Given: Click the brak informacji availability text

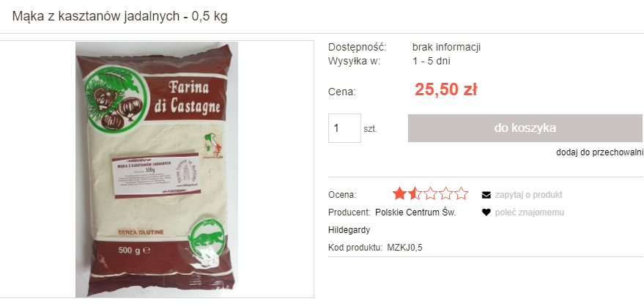Looking at the screenshot, I should [x=446, y=48].
